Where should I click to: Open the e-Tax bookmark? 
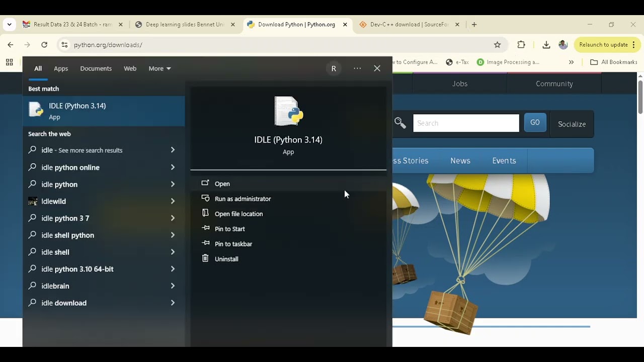pos(457,62)
